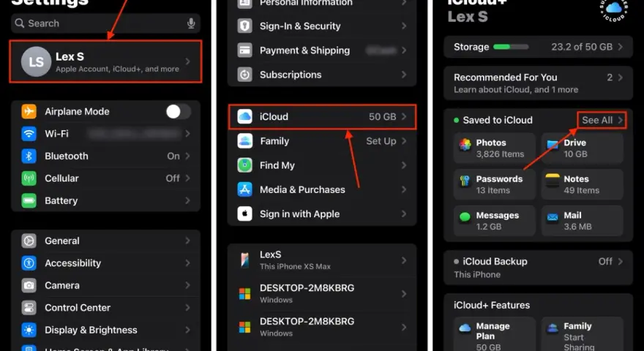
Task: Tap the Sign in with Apple logo icon
Action: pyautogui.click(x=244, y=214)
